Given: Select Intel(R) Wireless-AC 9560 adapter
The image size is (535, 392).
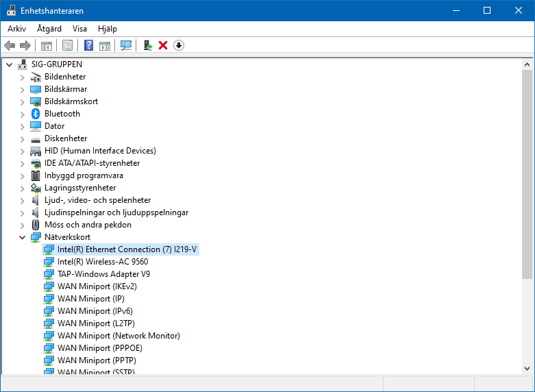Looking at the screenshot, I should click(x=103, y=262).
